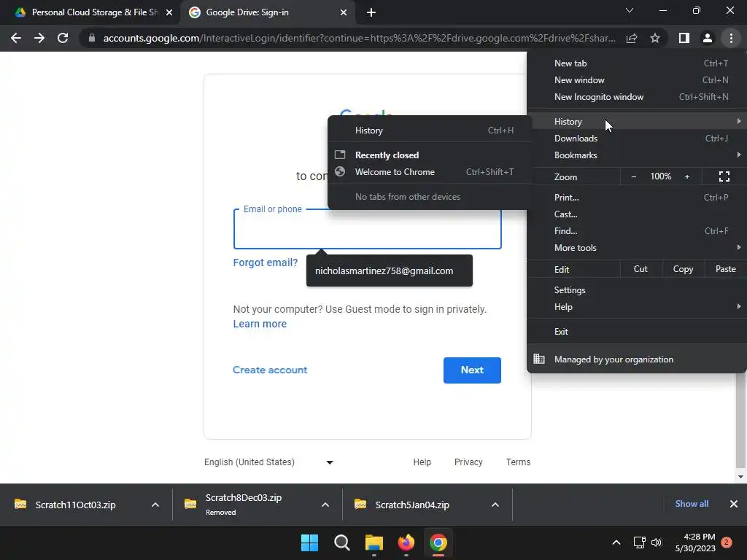Viewport: 747px width, 560px height.
Task: Open the Learn more guest mode link
Action: pos(260,324)
